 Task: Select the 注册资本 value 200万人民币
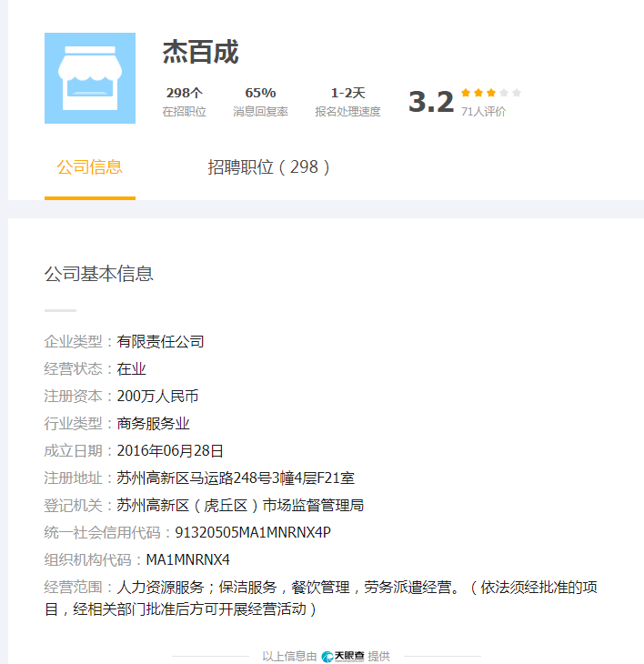157,397
